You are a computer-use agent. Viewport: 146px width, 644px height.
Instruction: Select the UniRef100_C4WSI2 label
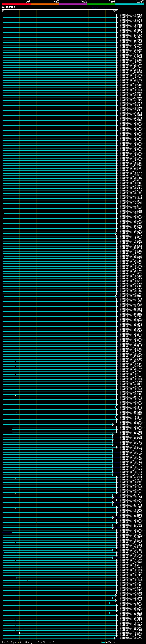coord(131,113)
